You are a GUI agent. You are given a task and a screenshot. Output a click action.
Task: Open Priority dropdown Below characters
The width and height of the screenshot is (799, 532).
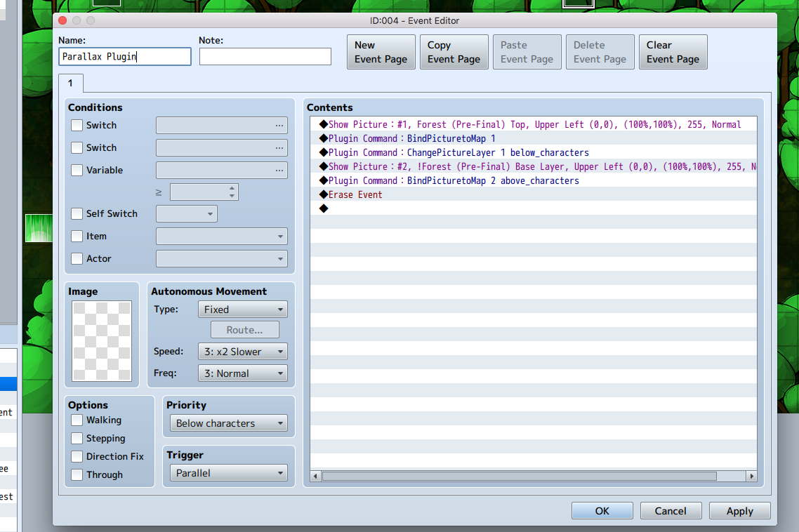coord(229,423)
